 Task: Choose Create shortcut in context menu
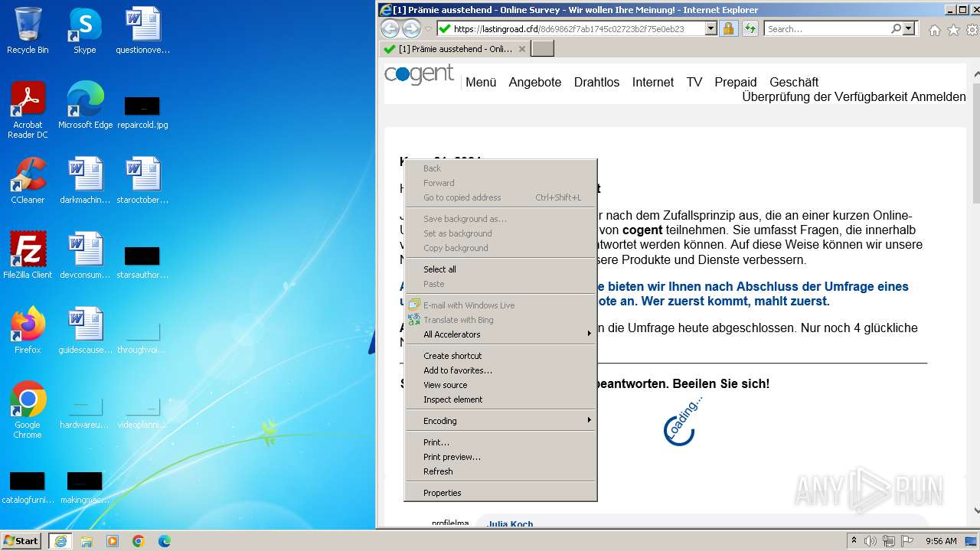pyautogui.click(x=501, y=356)
